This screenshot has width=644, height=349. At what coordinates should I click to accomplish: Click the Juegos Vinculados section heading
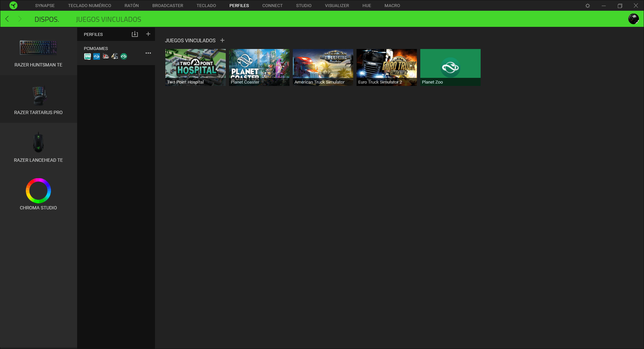pos(190,41)
